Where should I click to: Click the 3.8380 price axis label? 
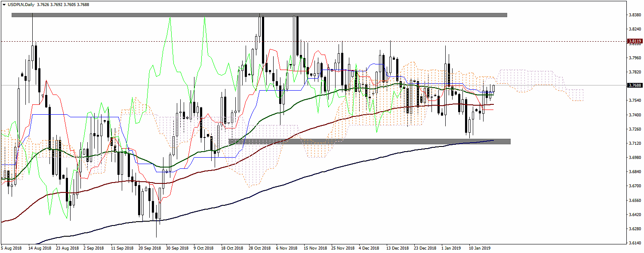tap(635, 15)
